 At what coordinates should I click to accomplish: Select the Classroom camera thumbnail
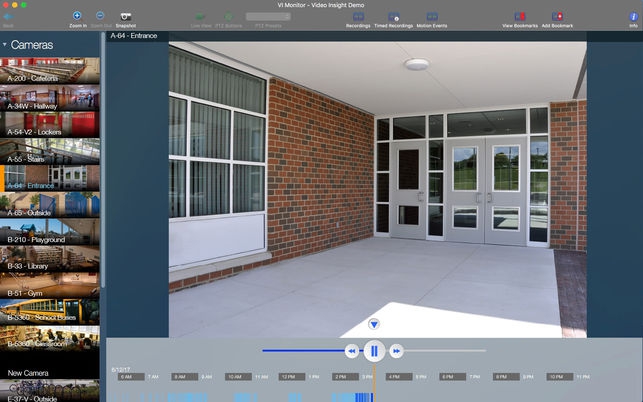(50, 339)
